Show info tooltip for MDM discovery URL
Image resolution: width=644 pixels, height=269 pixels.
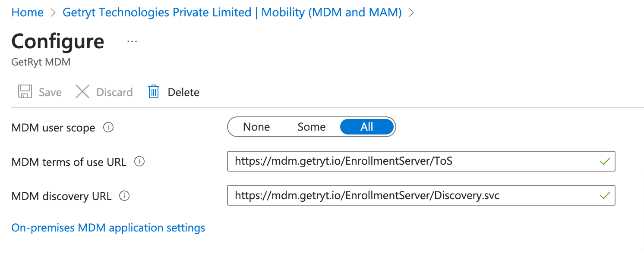pyautogui.click(x=124, y=196)
